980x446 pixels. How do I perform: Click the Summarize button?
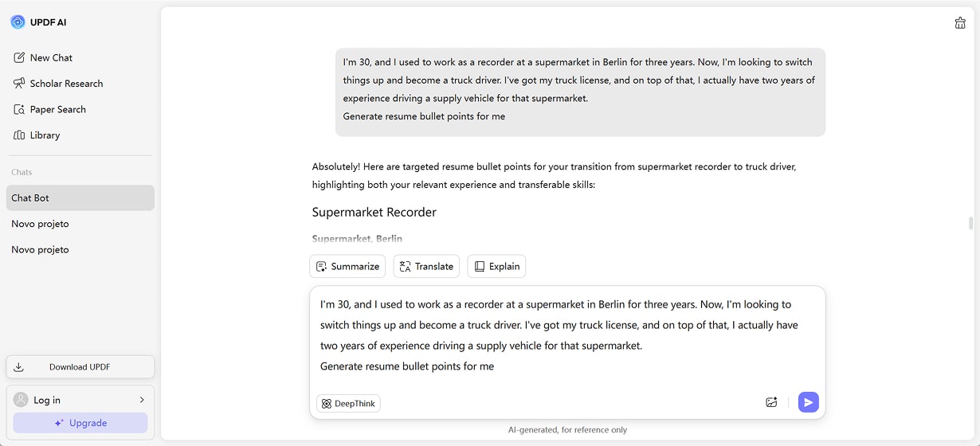(347, 267)
